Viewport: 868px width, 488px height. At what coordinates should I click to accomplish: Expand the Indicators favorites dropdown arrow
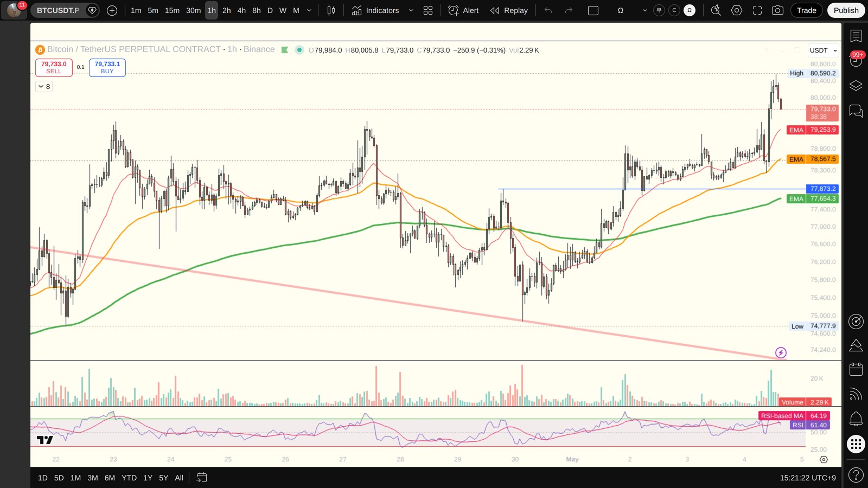(x=411, y=10)
